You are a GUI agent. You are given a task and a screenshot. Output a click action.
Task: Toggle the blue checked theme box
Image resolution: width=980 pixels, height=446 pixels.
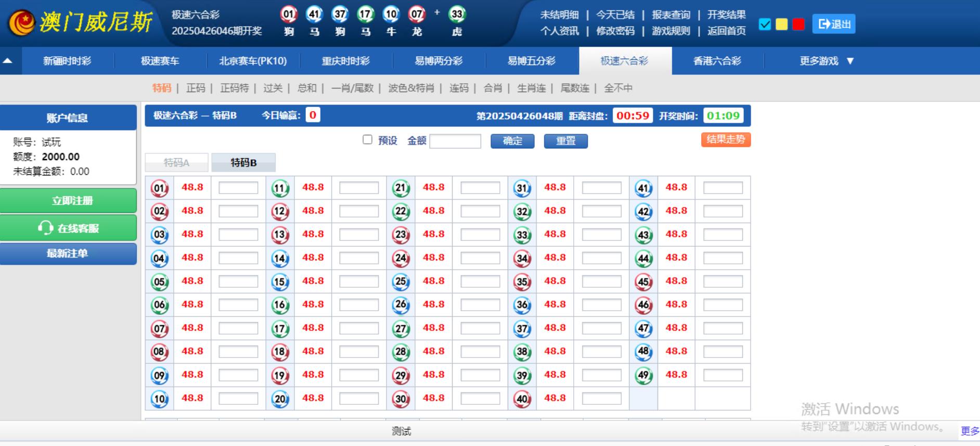click(765, 24)
